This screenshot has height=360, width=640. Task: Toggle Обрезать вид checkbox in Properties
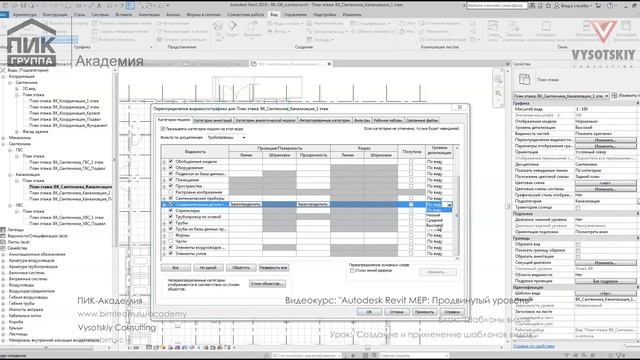click(x=578, y=244)
